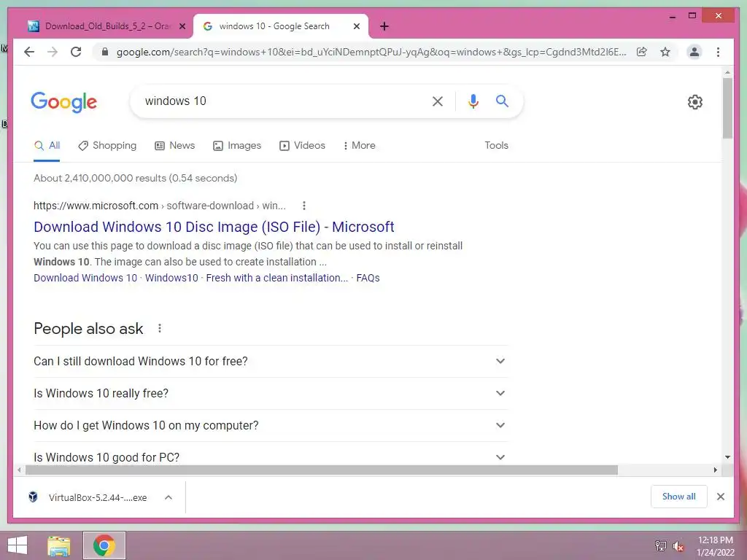Submit search with the magnifier icon
This screenshot has height=560, width=747.
[502, 101]
